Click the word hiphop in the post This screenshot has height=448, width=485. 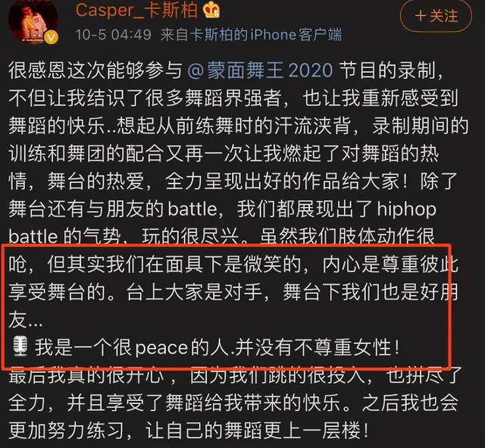406,209
